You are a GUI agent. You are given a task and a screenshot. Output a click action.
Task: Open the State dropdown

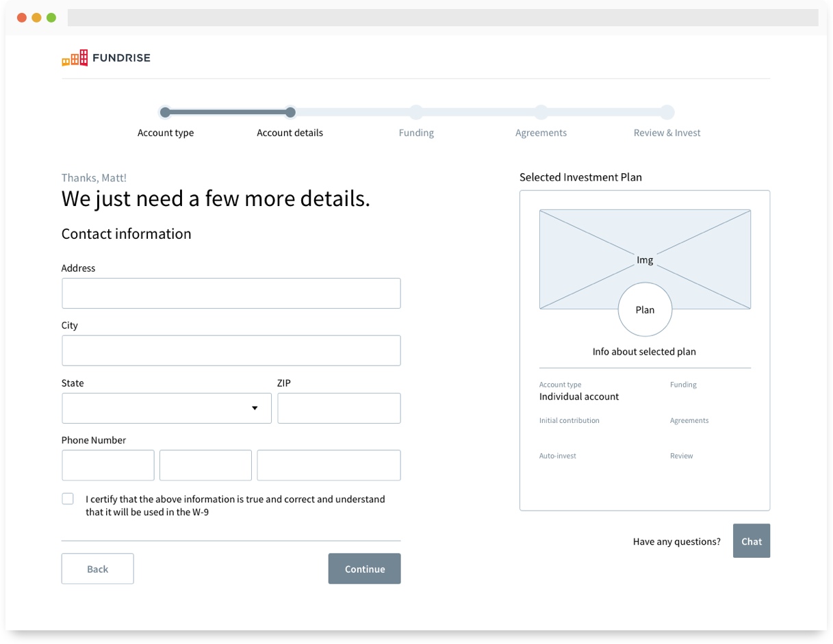[166, 409]
